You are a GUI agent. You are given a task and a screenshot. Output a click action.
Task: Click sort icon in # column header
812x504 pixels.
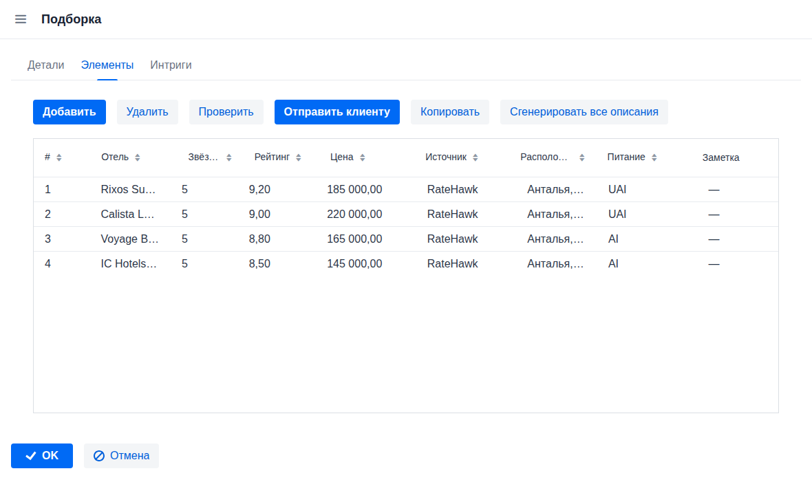[x=59, y=157]
